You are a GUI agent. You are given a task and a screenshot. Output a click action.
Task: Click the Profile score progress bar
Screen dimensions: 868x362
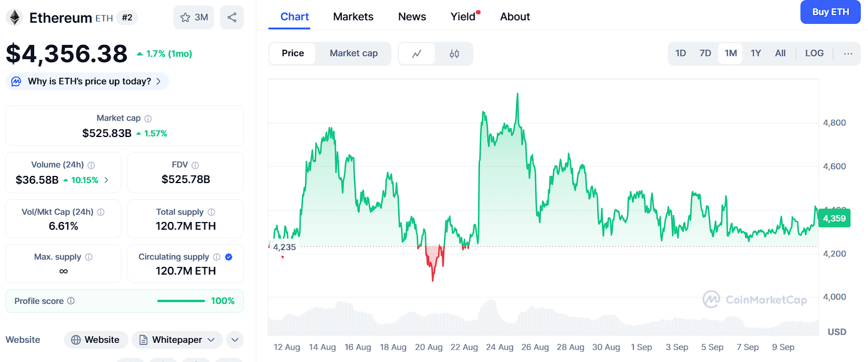pyautogui.click(x=181, y=301)
